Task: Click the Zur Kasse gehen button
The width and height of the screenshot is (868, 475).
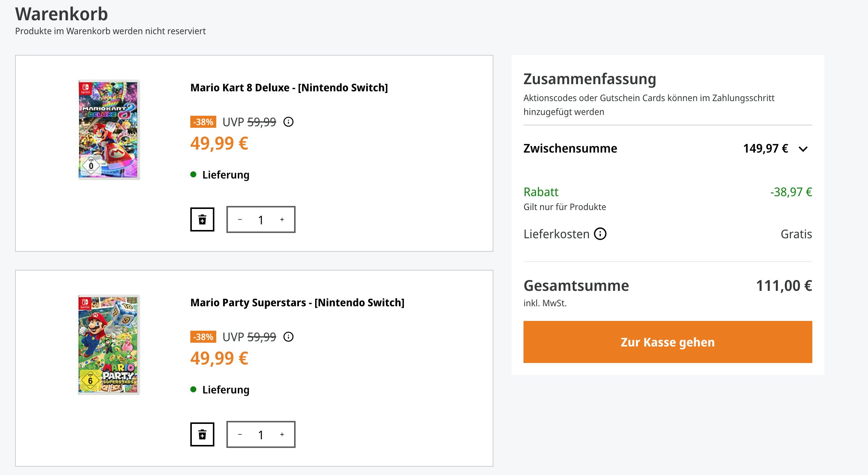Action: [668, 342]
